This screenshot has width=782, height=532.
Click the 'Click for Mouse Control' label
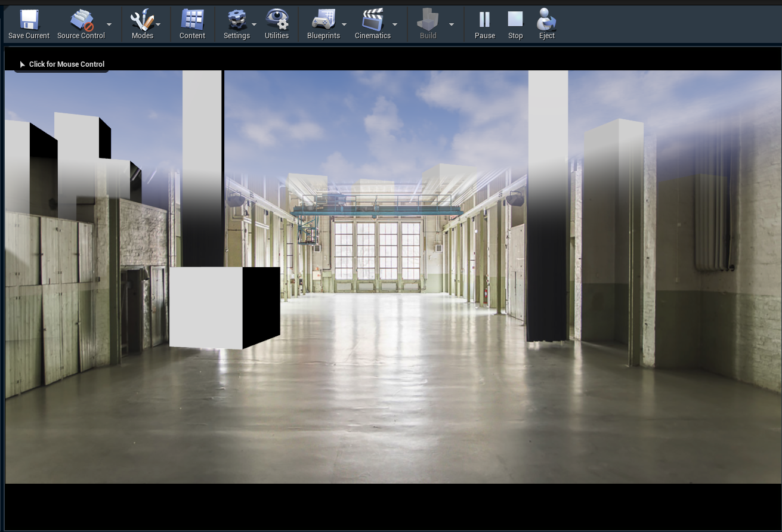pyautogui.click(x=66, y=64)
